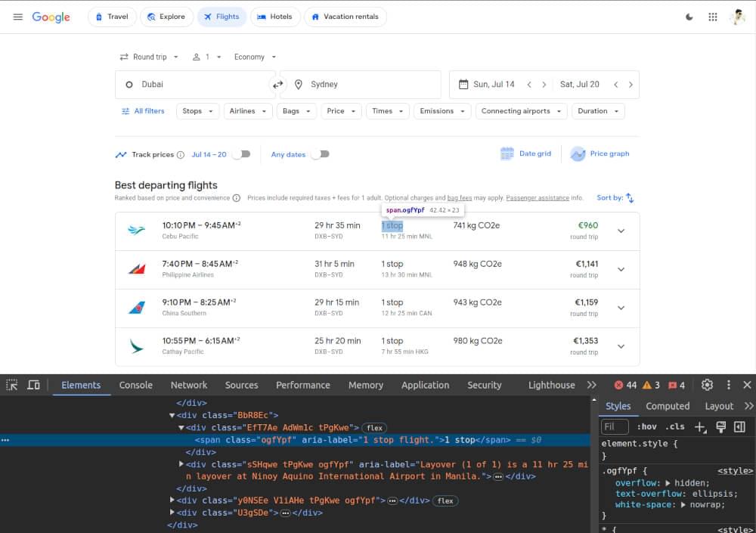Open the All filters panel
The image size is (756, 533).
point(143,110)
